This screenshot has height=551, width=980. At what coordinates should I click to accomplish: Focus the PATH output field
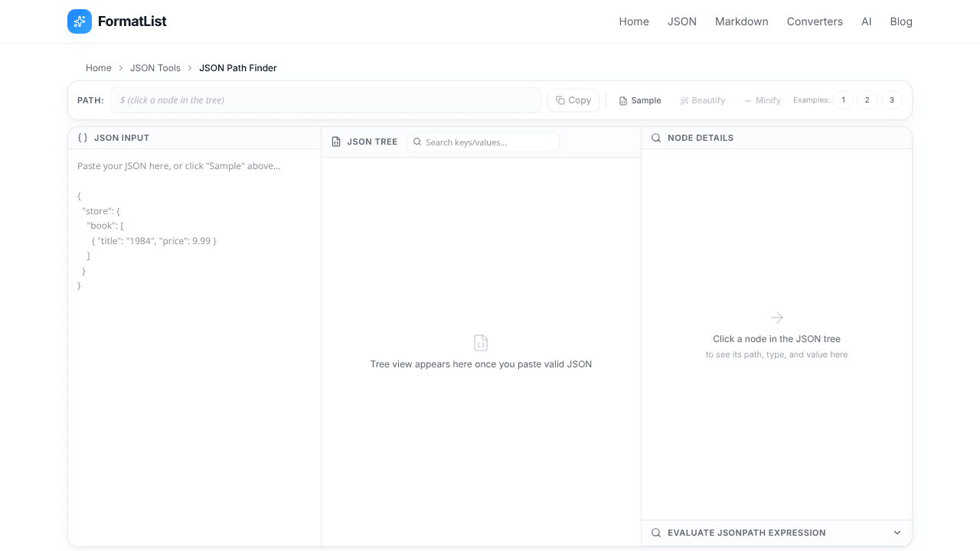(x=325, y=100)
